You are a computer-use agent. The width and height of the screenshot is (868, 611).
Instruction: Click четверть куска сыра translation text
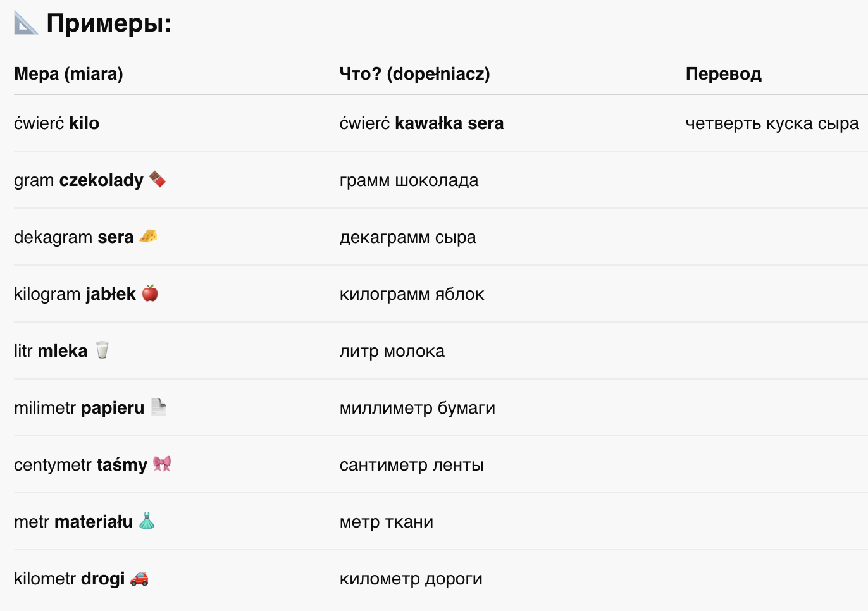click(772, 123)
